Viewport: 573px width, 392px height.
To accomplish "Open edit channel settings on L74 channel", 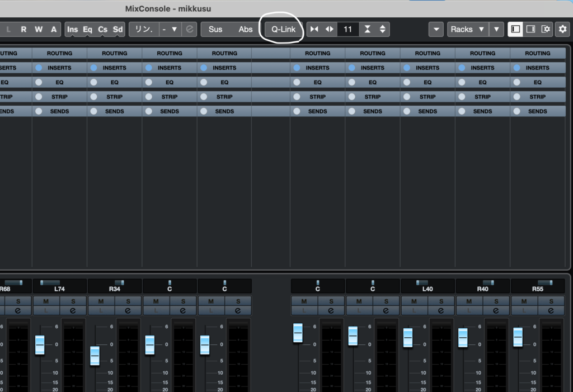I will [x=73, y=310].
